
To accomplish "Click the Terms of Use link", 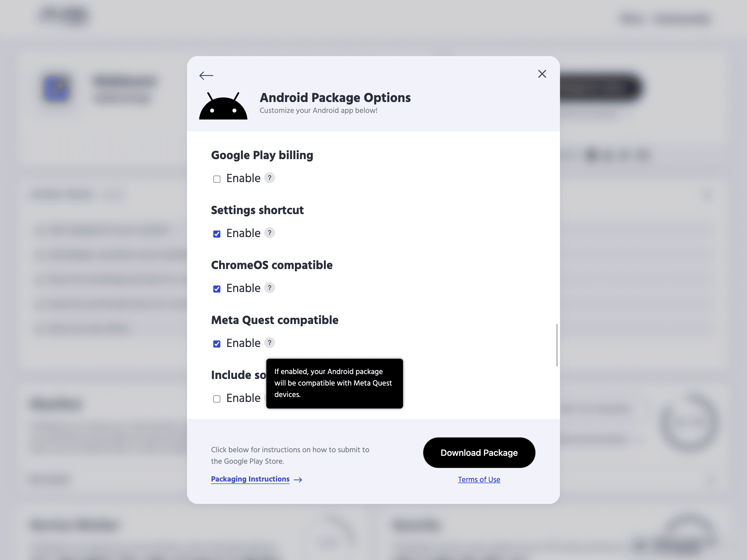I will click(x=479, y=479).
